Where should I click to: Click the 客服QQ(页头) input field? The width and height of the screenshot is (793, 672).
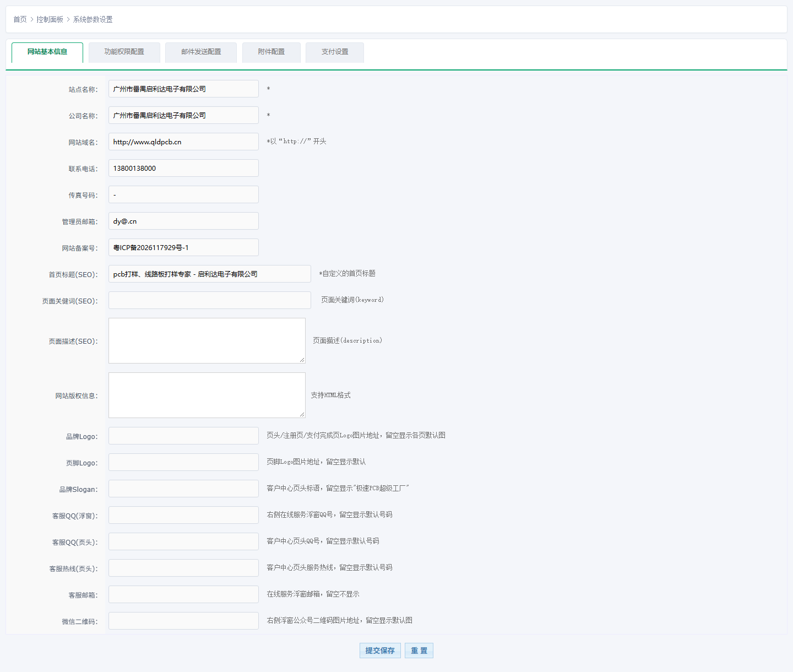[183, 541]
